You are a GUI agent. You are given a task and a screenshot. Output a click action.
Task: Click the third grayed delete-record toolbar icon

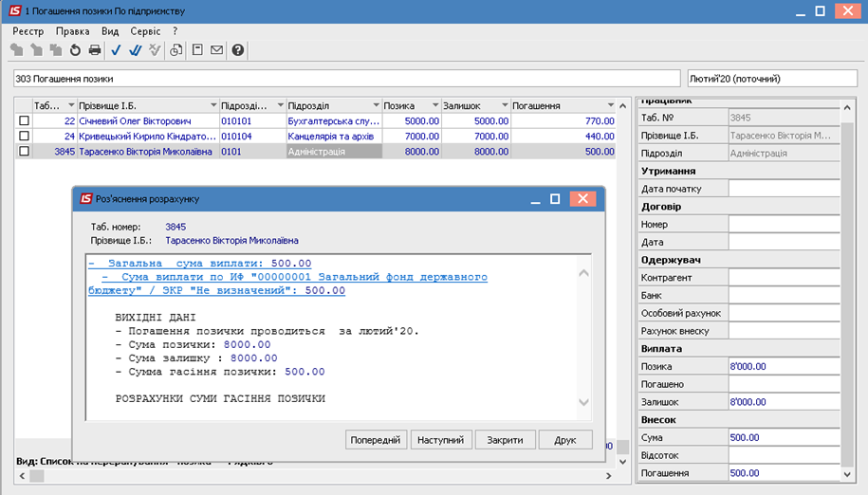tap(56, 50)
